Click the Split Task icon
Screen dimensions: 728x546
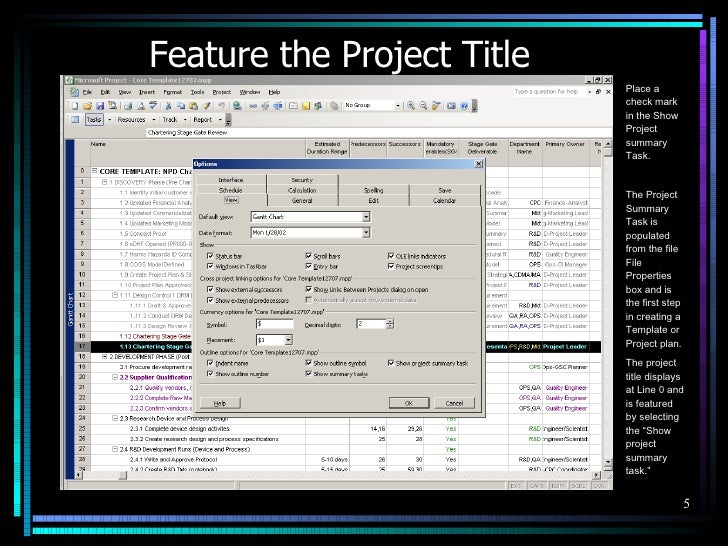[278, 106]
